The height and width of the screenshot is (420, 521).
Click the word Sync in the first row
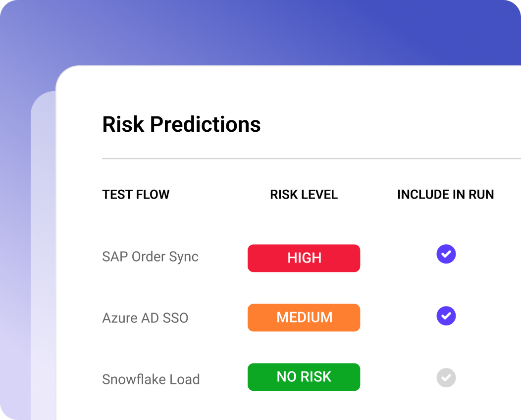(x=184, y=257)
